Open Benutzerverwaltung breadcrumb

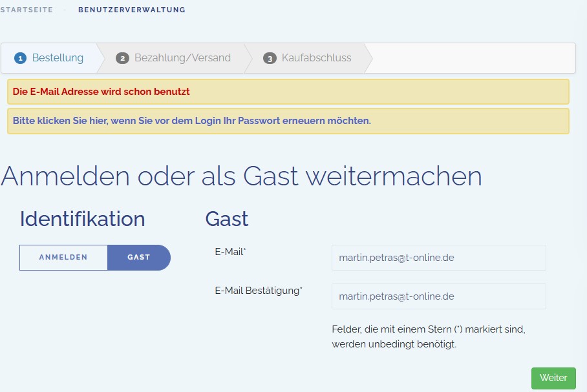click(132, 10)
